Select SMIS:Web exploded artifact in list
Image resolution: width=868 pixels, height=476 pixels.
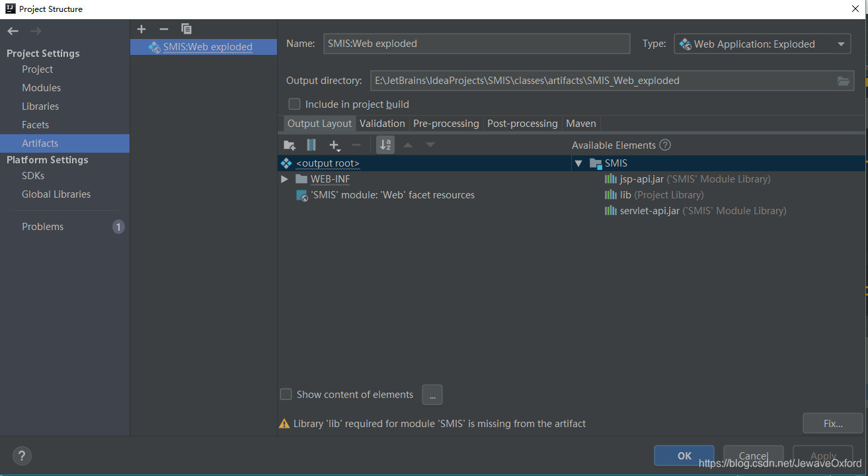pyautogui.click(x=204, y=47)
